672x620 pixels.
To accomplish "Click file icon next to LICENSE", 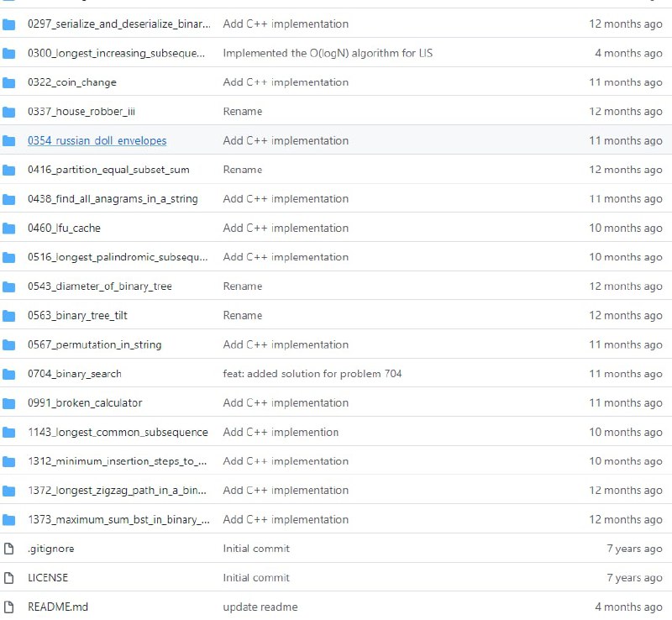I will 9,578.
